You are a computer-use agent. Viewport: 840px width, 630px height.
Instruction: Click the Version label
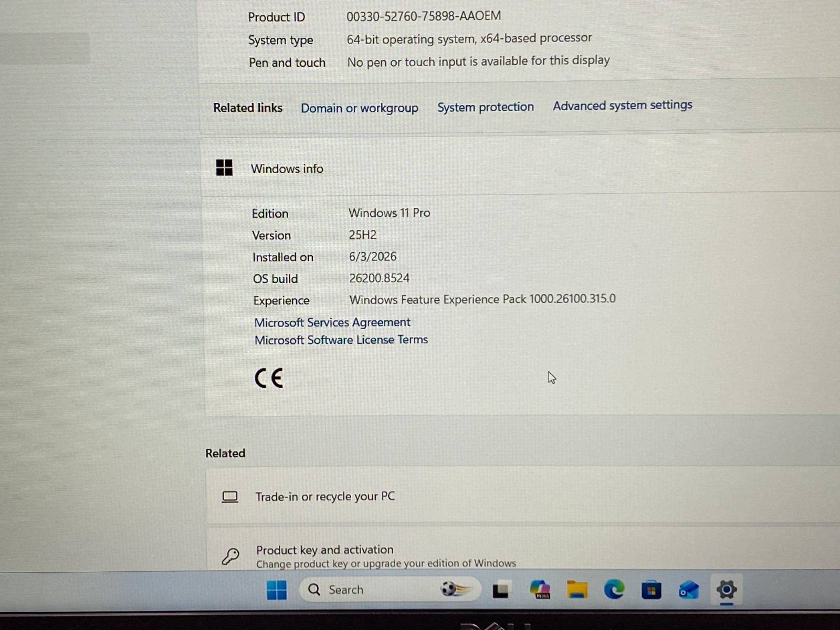point(271,236)
